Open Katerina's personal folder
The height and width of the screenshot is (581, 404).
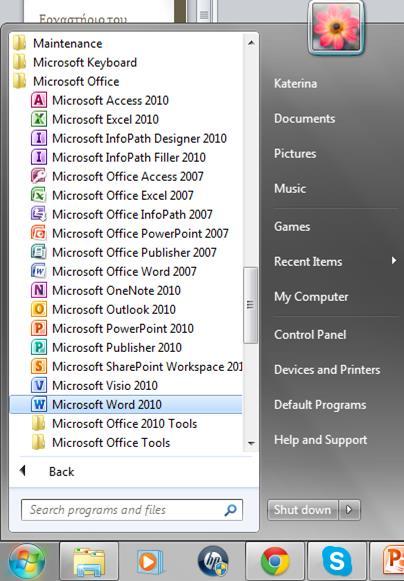click(x=295, y=83)
